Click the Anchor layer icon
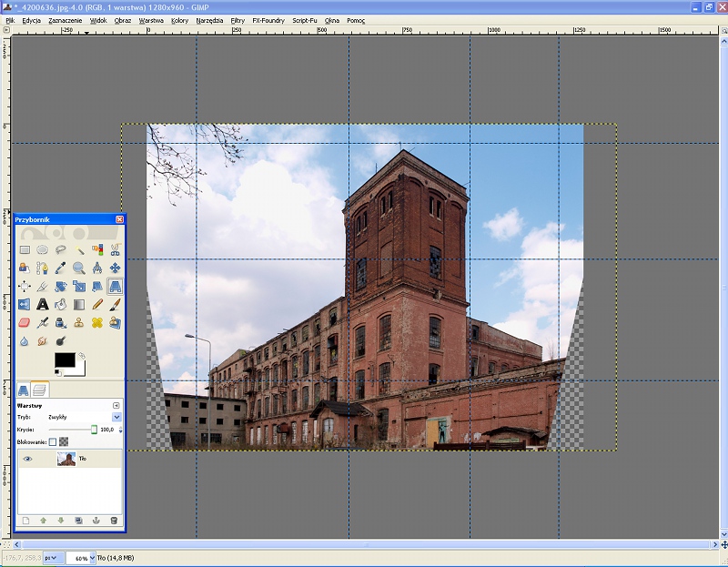This screenshot has width=728, height=567. [x=96, y=521]
